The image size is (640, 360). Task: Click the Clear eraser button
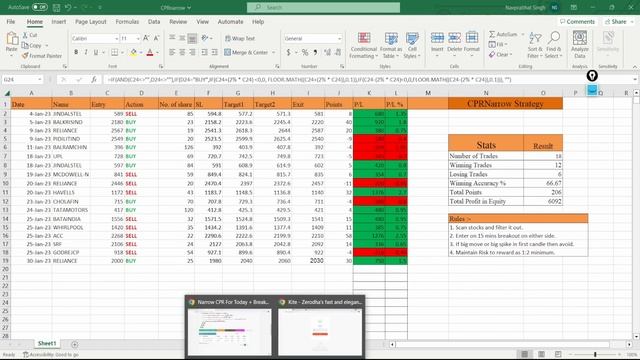500,54
